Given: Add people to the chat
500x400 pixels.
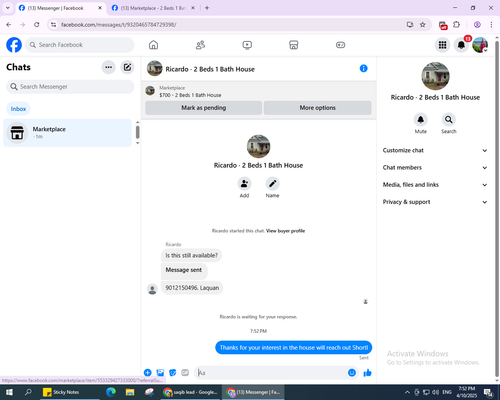Looking at the screenshot, I should (244, 184).
